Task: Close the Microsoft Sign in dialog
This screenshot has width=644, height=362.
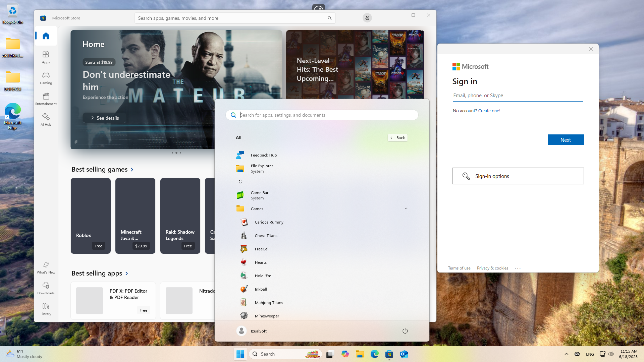Action: 591,49
